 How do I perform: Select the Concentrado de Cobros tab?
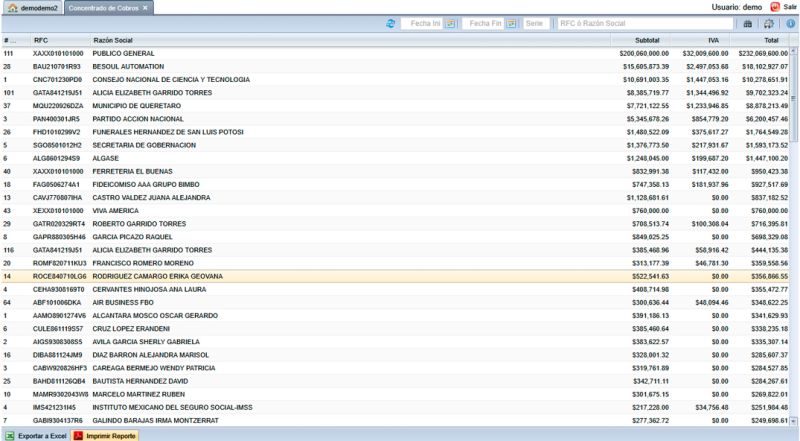[x=105, y=8]
